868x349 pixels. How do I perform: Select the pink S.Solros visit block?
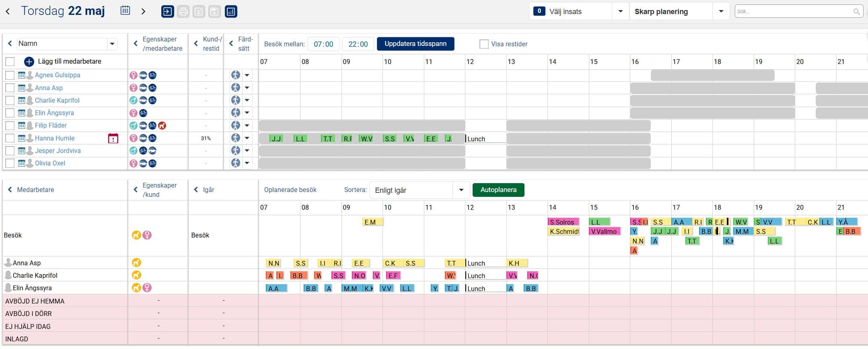tap(563, 222)
